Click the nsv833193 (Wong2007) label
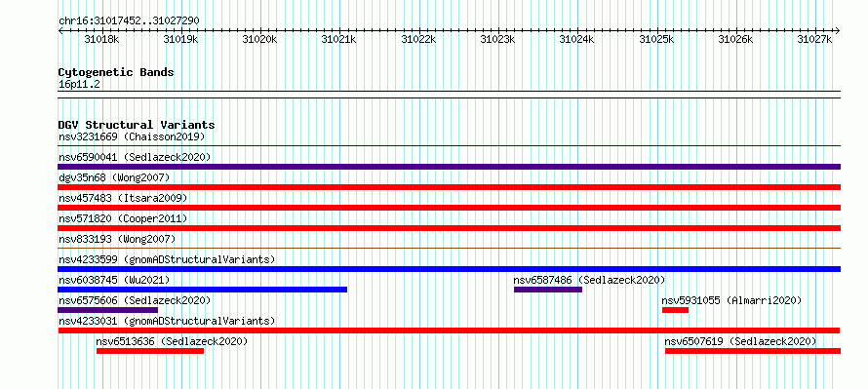868x389 pixels. pyautogui.click(x=117, y=239)
